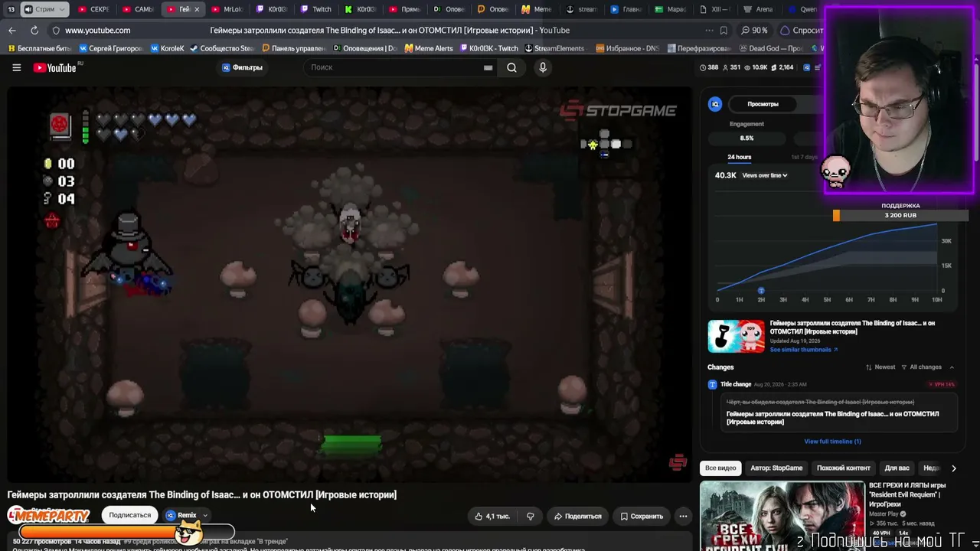Click the Поделиться share button
Image resolution: width=980 pixels, height=551 pixels.
[578, 516]
